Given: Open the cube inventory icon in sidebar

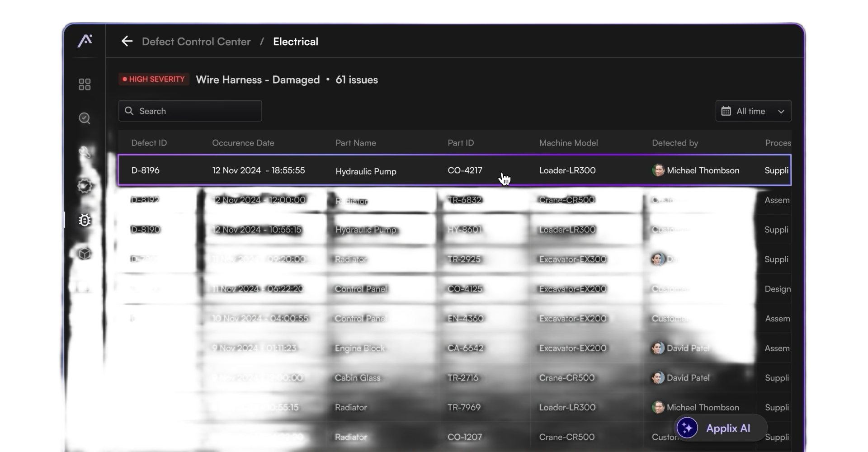Looking at the screenshot, I should [x=85, y=254].
